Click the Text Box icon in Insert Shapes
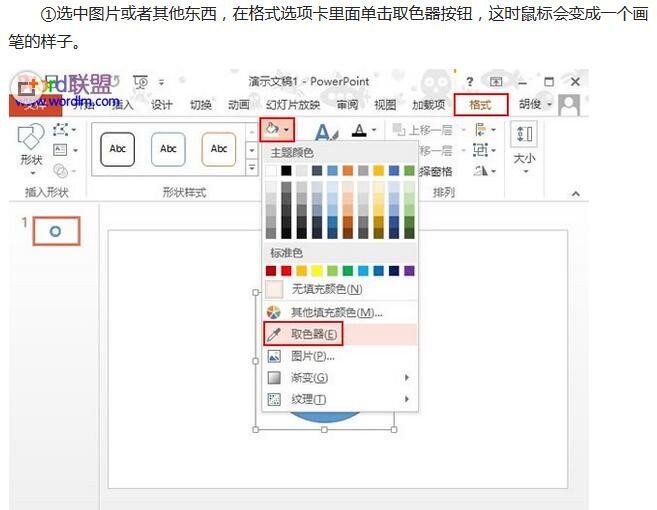657x510 pixels. 60,150
